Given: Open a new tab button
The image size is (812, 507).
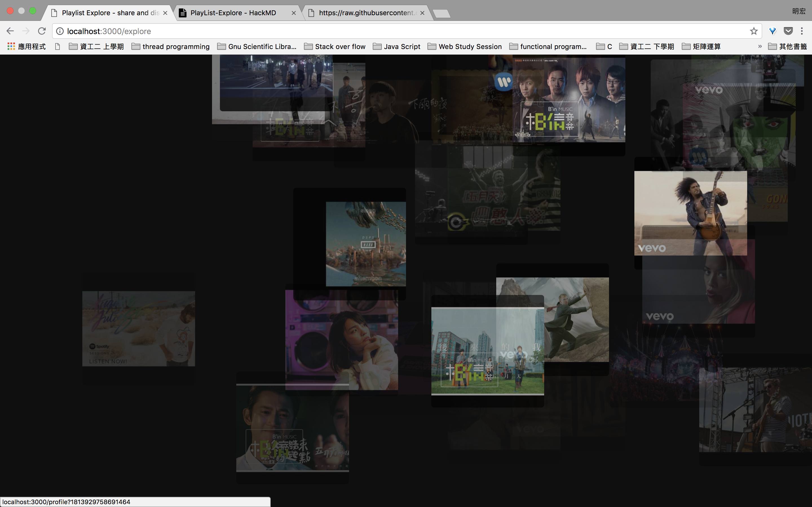Looking at the screenshot, I should point(441,14).
